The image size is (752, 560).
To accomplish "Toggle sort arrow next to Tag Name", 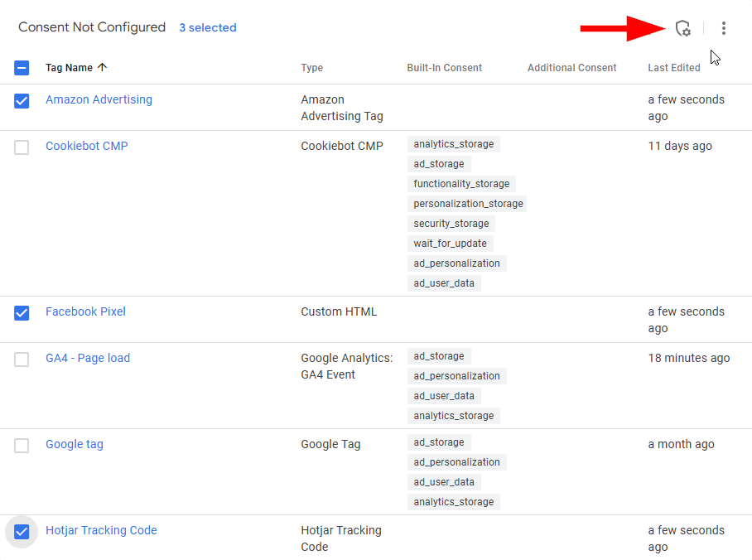I will point(102,68).
